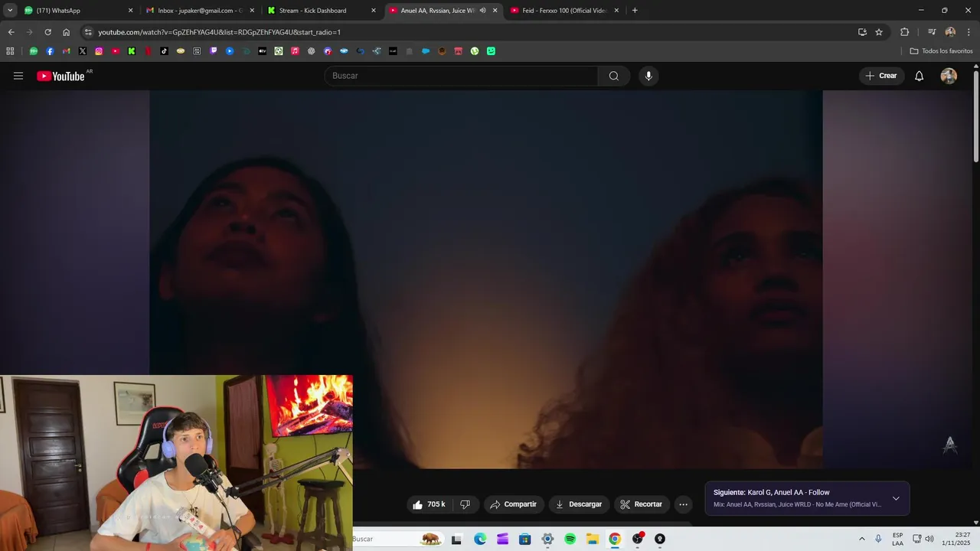This screenshot has width=980, height=551.
Task: Reload the current page
Action: 47,32
